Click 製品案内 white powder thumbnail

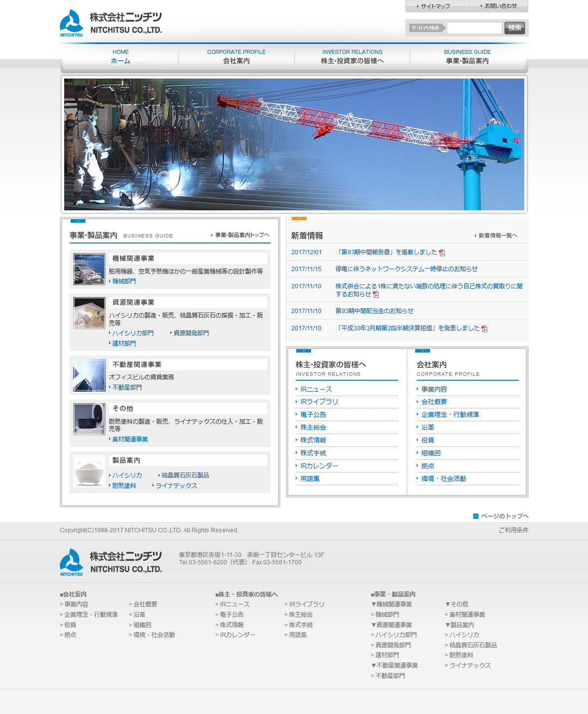tap(89, 471)
